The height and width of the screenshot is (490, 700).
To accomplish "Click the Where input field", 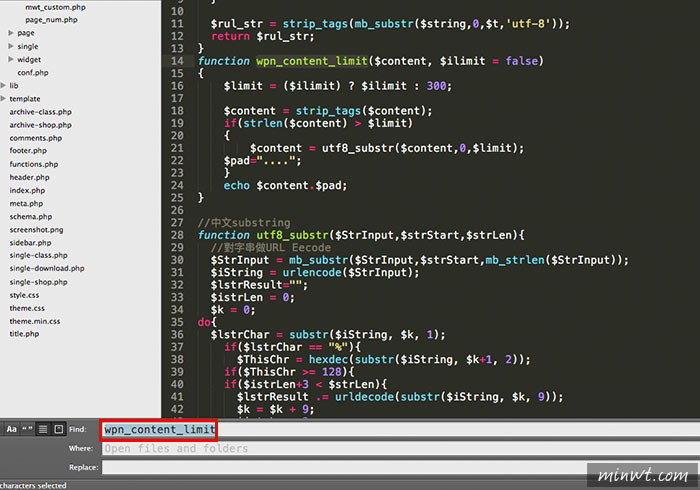I will pos(400,448).
